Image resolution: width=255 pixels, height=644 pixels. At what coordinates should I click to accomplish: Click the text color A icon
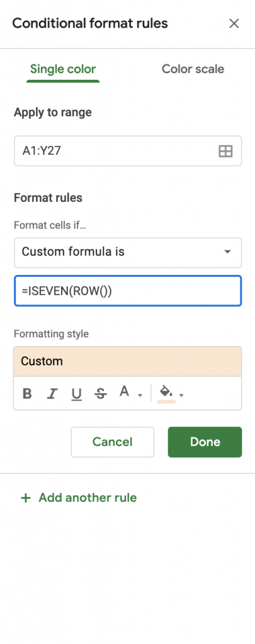point(124,392)
